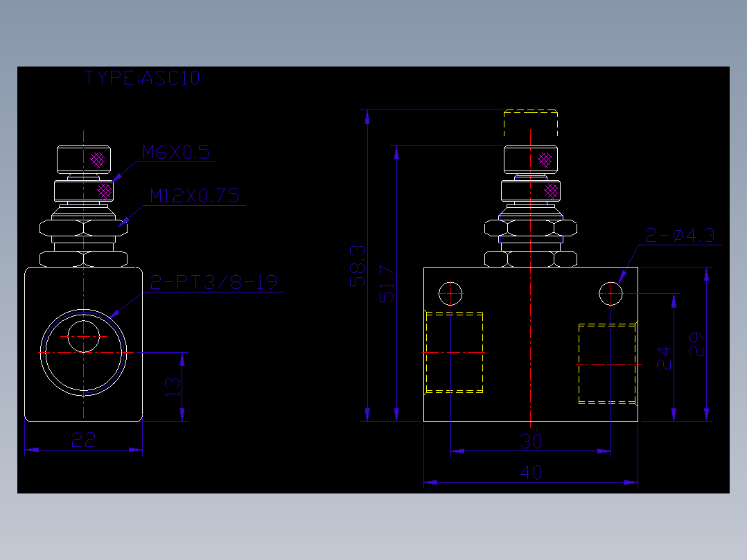This screenshot has height=560, width=747.
Task: Select the 51.7 height dimension
Action: coord(387,283)
